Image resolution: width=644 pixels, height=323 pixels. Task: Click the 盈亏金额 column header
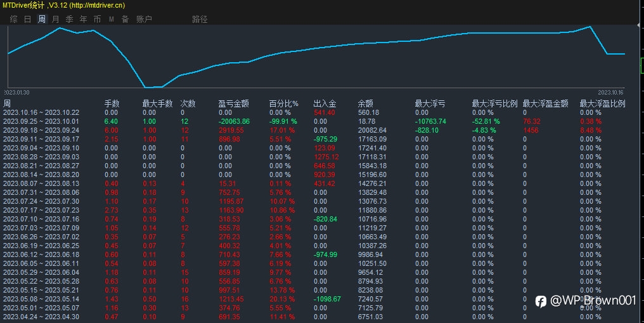click(x=233, y=103)
